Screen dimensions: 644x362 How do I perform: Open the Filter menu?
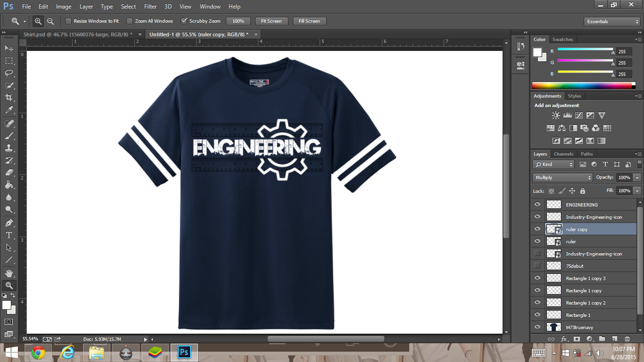tap(150, 6)
